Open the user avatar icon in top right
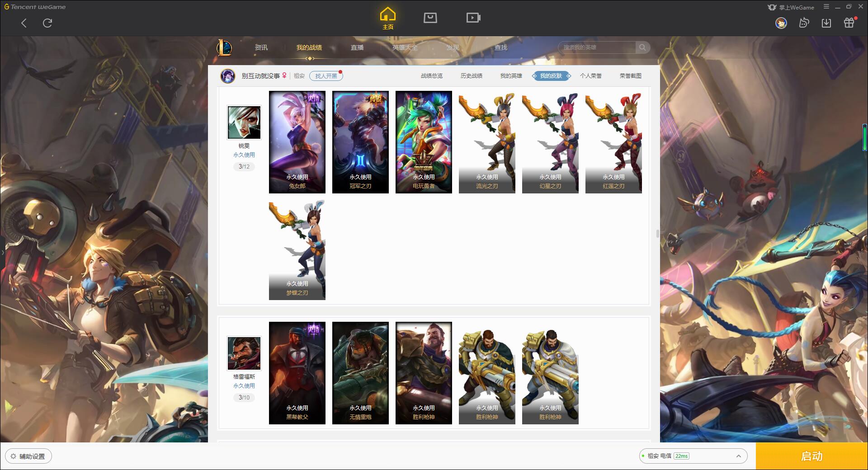 781,23
